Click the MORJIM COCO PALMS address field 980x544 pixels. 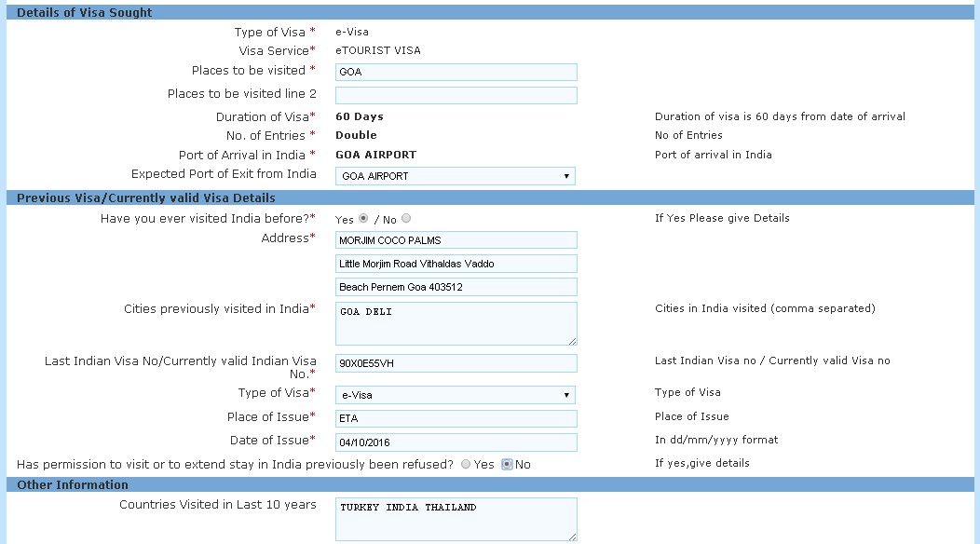click(x=456, y=240)
